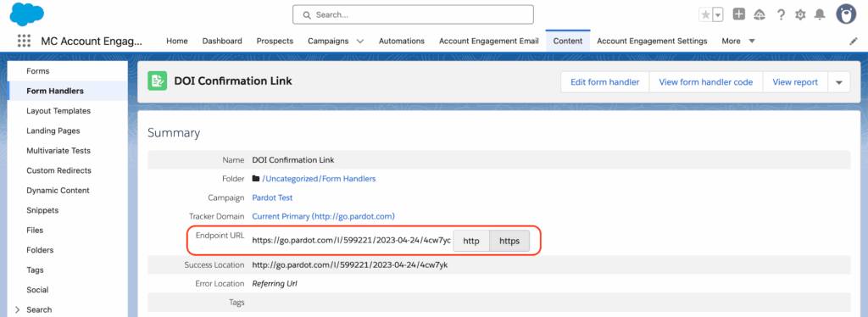The width and height of the screenshot is (868, 317).
Task: Click the favorites star icon
Action: (x=705, y=15)
